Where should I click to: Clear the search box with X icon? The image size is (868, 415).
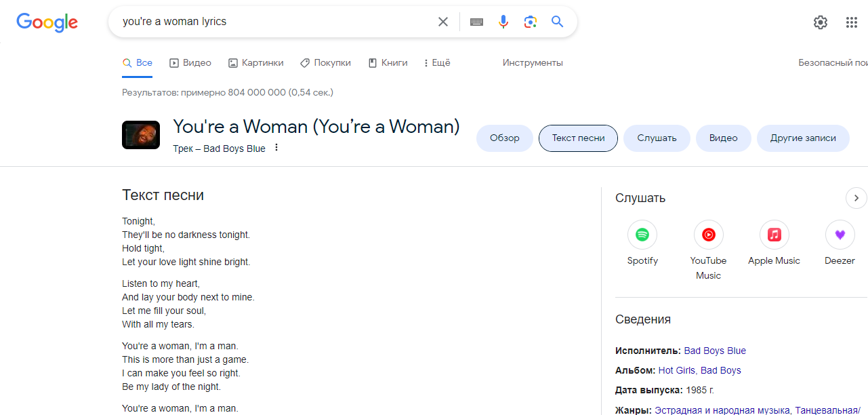tap(443, 22)
